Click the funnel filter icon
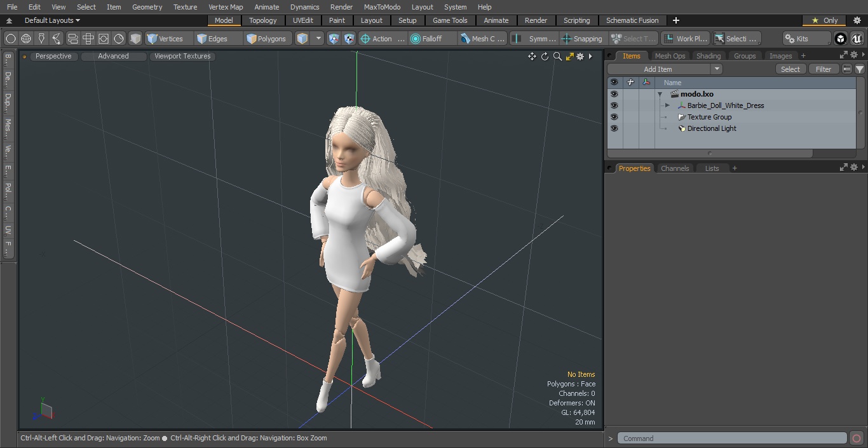868x448 pixels. pyautogui.click(x=860, y=69)
